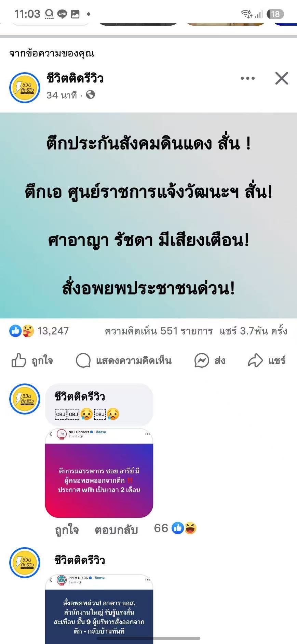
Task: Open the ชีวิตติดรีวิว page name in post header
Action: pyautogui.click(x=75, y=78)
